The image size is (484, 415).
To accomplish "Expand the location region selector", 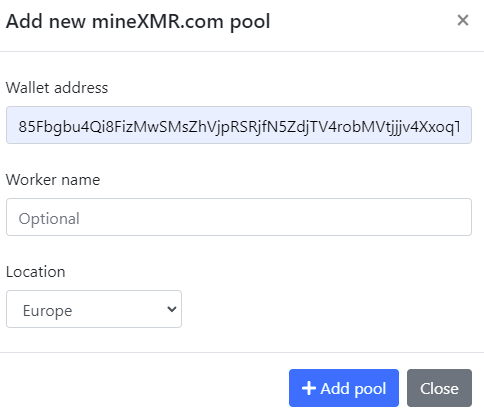I will coord(94,309).
